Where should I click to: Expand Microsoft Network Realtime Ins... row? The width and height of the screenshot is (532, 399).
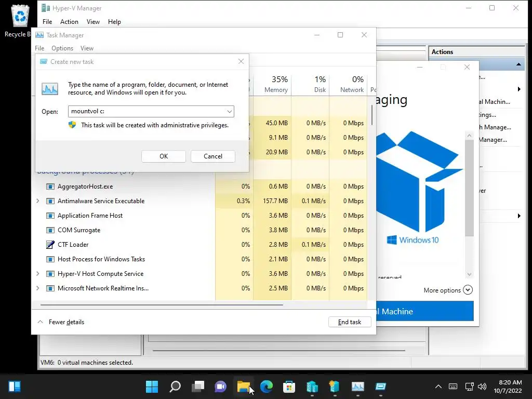coord(37,288)
